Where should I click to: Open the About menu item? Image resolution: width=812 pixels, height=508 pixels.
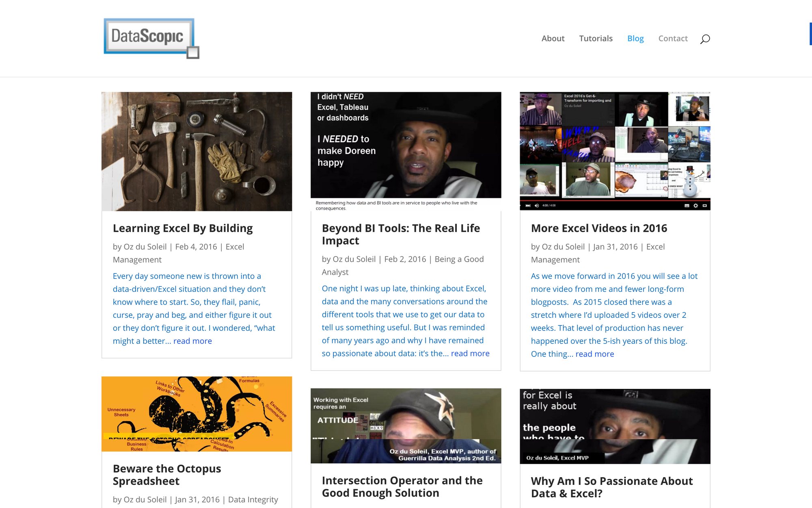(553, 38)
